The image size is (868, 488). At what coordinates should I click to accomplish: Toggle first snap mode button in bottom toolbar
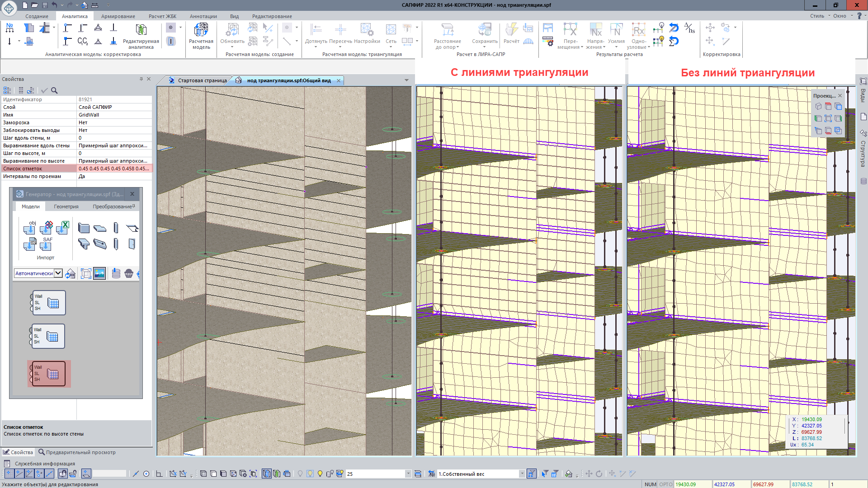[9, 474]
